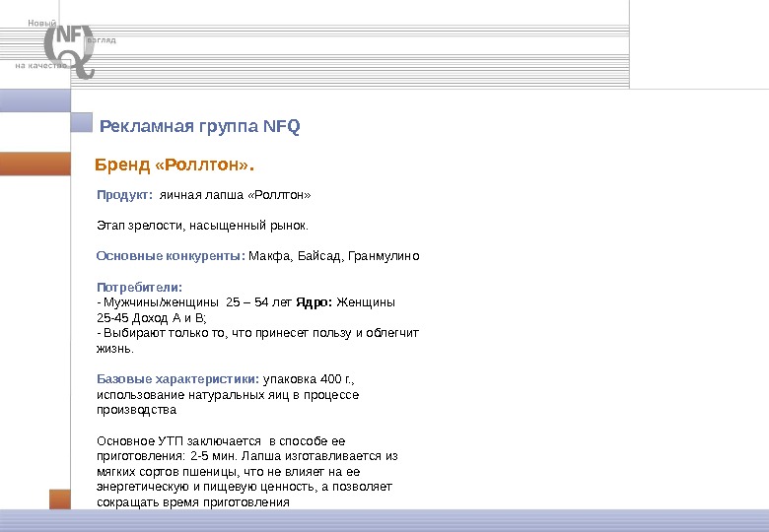Viewport: 769px width, 532px height.
Task: Click the line 'Этап зрелости, насыщенный рынок.'
Action: coord(202,226)
